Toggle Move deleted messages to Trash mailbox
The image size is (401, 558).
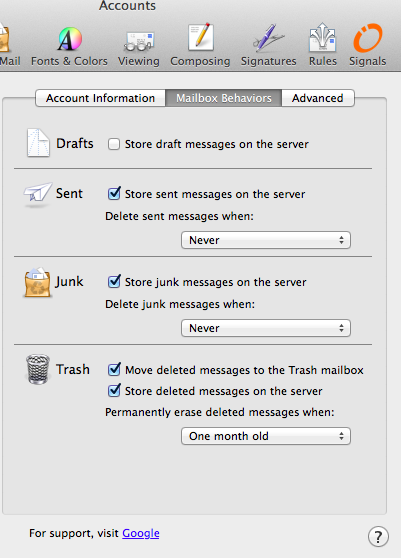(x=114, y=369)
